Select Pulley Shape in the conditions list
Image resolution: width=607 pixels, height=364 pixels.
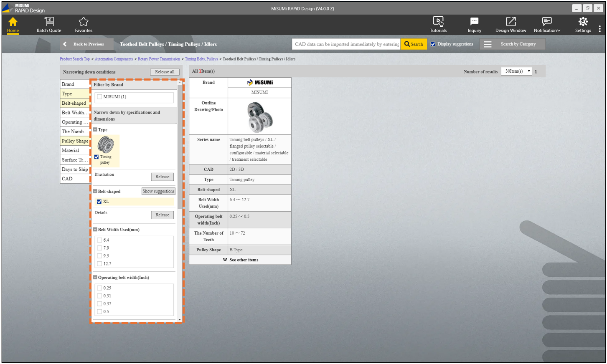(x=75, y=141)
